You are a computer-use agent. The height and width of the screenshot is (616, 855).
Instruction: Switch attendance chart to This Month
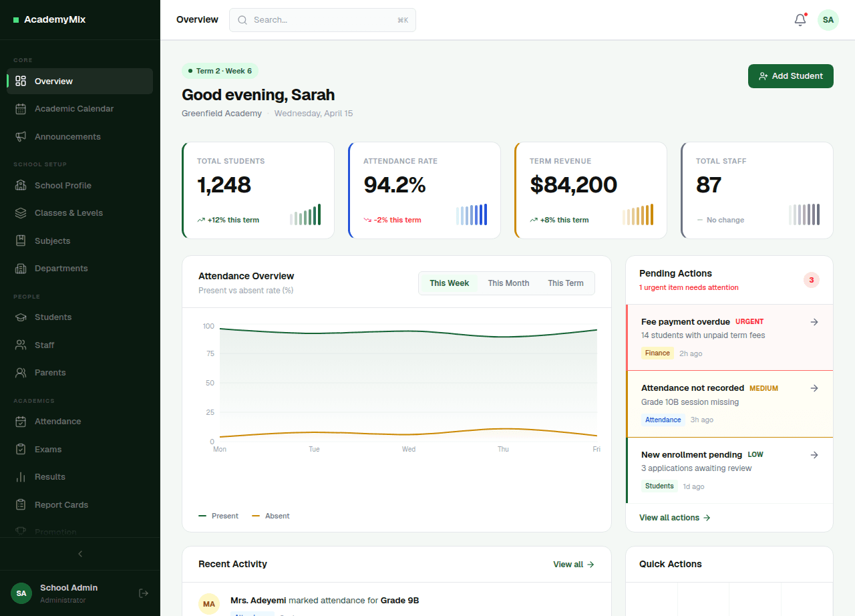pos(508,283)
